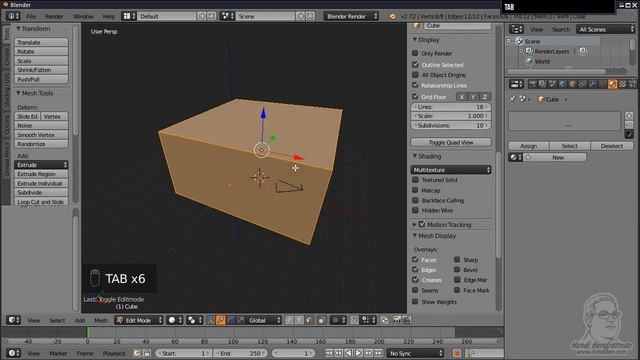Open the Object Data properties tab
Screen dimensions: 640x360
(602, 84)
